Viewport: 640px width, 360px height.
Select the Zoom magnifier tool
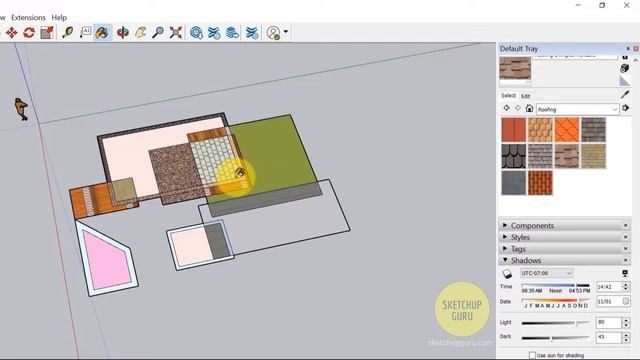[x=158, y=33]
